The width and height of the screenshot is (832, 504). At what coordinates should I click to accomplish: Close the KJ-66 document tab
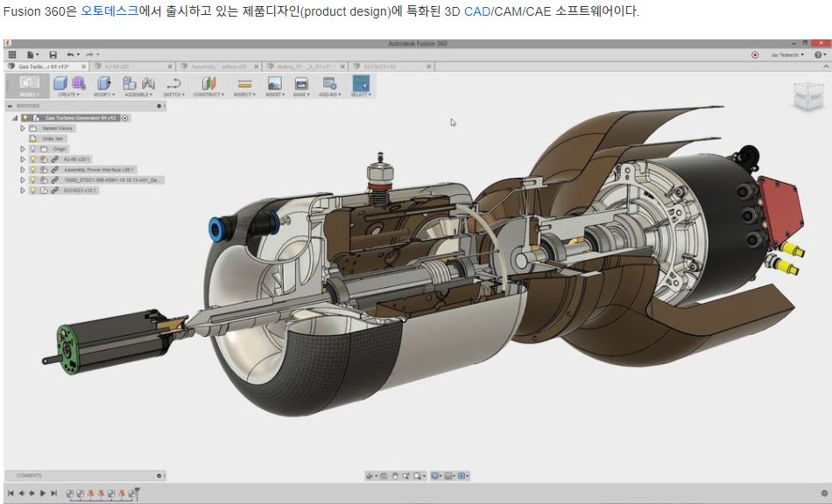point(170,66)
